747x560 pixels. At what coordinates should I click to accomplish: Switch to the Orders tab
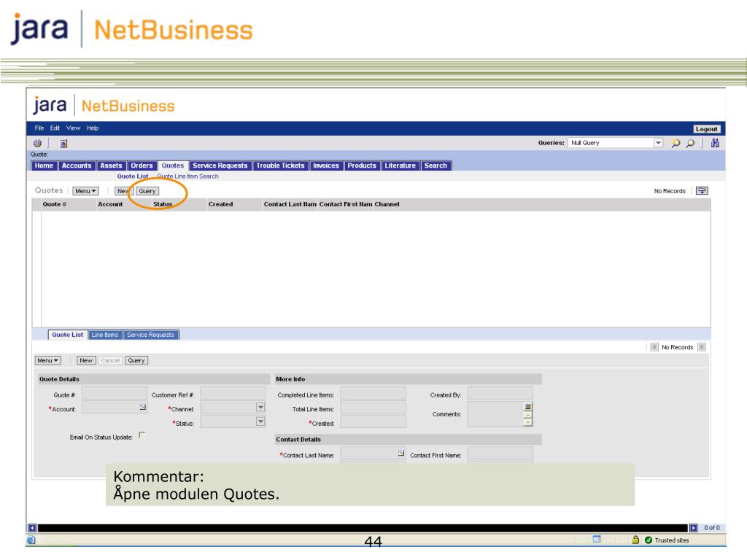pyautogui.click(x=142, y=166)
